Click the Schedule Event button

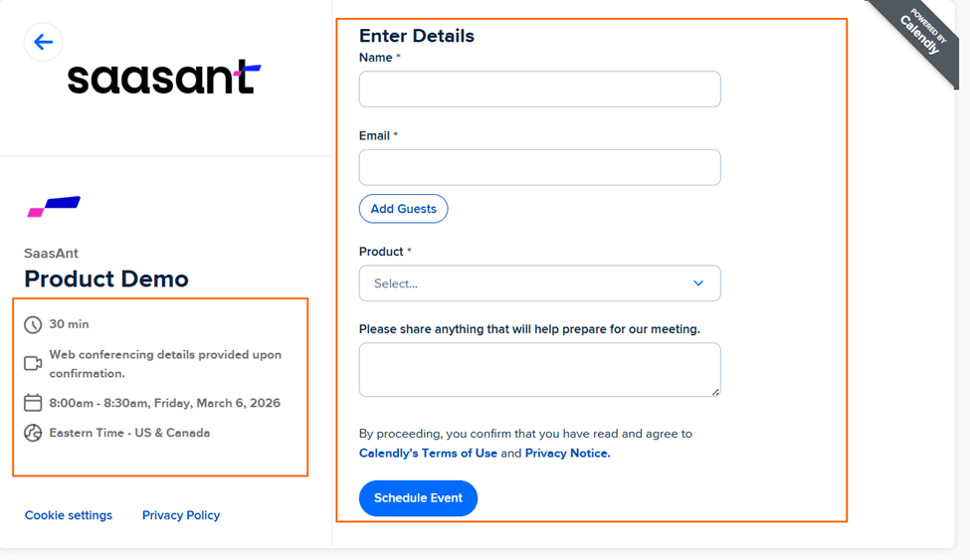tap(418, 498)
